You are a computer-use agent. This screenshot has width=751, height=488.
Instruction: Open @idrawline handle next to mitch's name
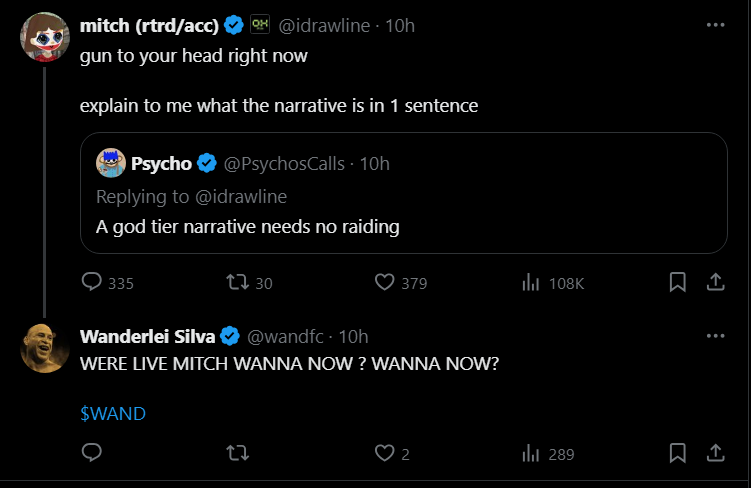coord(324,25)
